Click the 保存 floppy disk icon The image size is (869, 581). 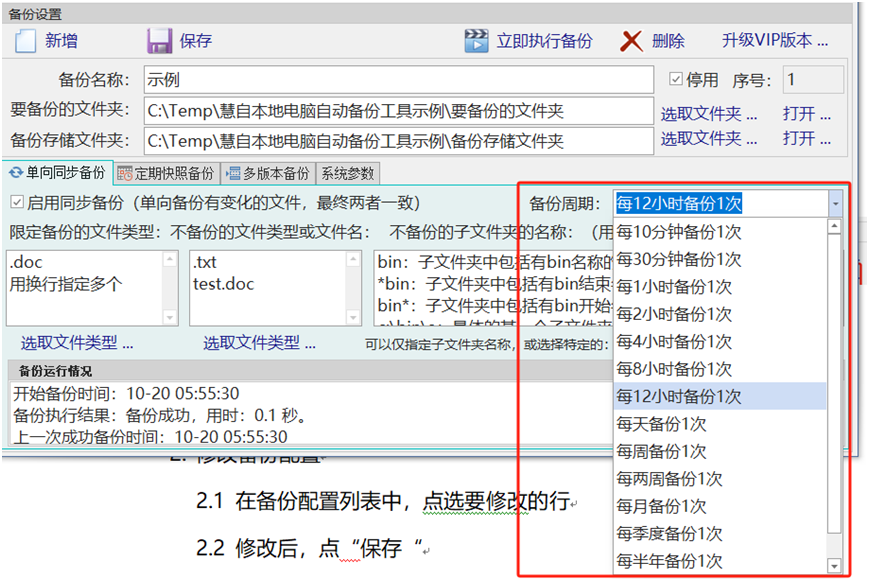pyautogui.click(x=160, y=41)
